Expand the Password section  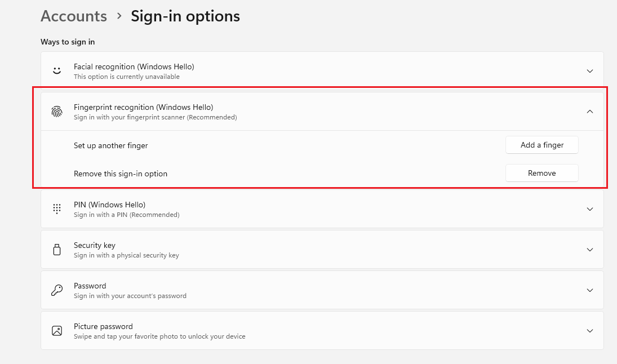tap(589, 290)
